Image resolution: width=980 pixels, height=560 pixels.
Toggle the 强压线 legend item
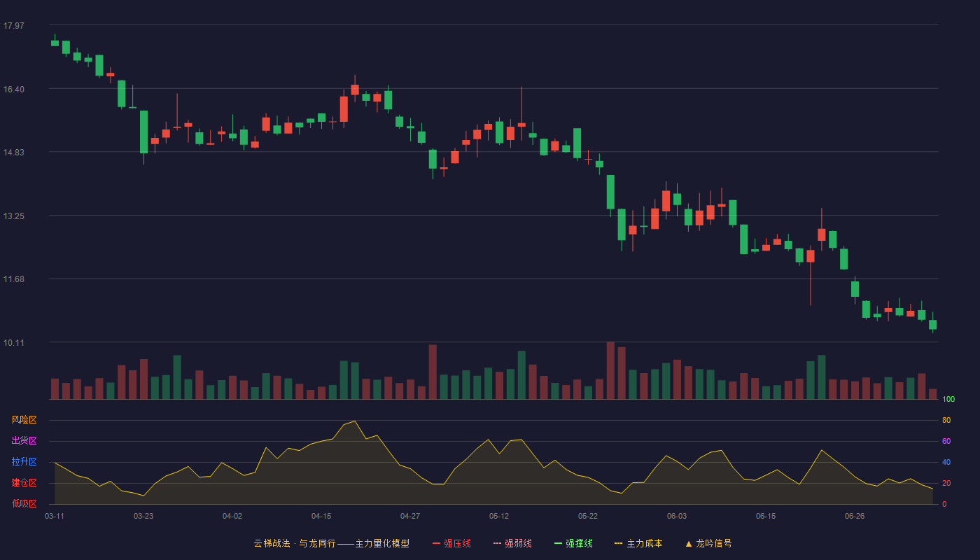(451, 543)
